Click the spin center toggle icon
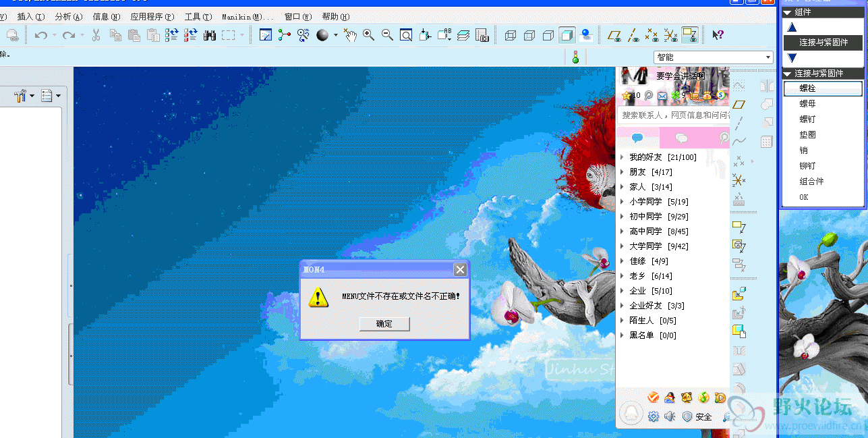This screenshot has width=868, height=438. click(285, 35)
